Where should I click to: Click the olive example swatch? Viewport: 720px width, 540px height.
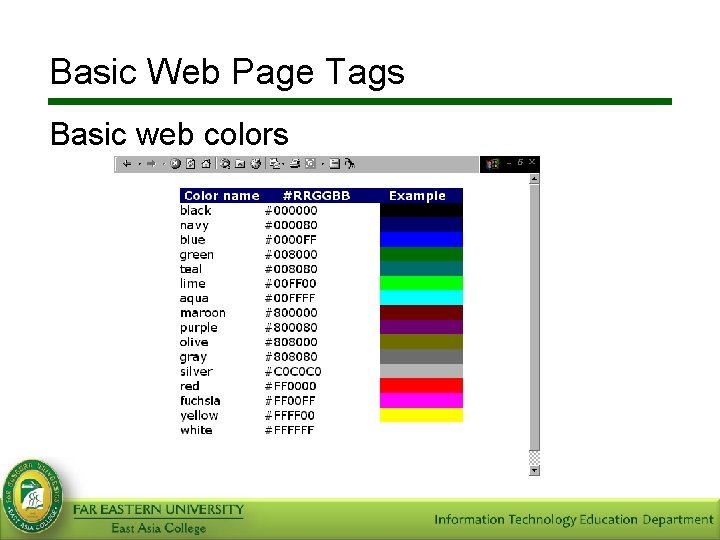421,342
